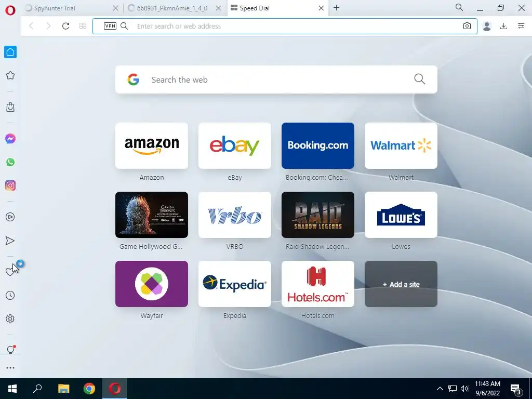Go back using back arrow
The height and width of the screenshot is (399, 532).
[x=31, y=26]
